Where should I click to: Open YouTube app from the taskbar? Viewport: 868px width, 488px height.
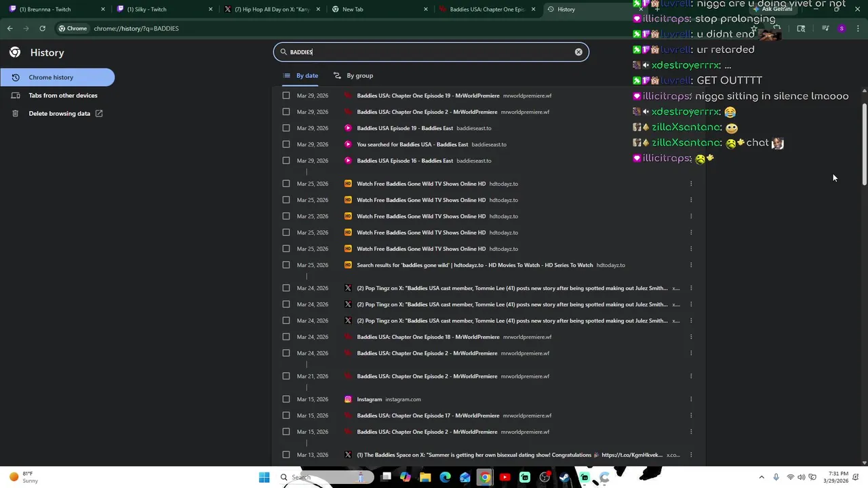[x=505, y=477]
